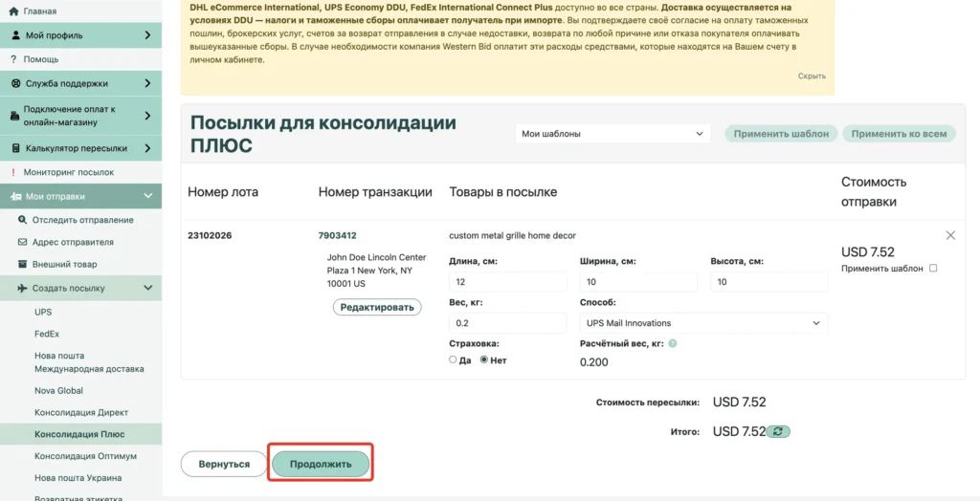Collapse the Создать посылку chevron
The width and height of the screenshot is (980, 501).
coord(148,288)
